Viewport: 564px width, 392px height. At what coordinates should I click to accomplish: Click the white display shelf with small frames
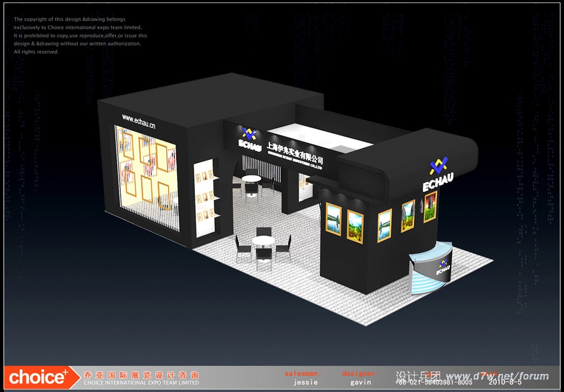207,198
